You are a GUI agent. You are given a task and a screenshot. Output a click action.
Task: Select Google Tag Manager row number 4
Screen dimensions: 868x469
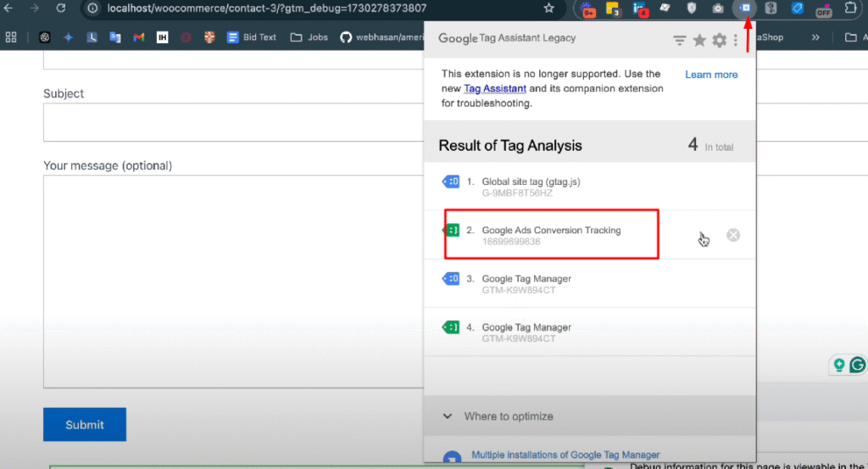click(590, 332)
